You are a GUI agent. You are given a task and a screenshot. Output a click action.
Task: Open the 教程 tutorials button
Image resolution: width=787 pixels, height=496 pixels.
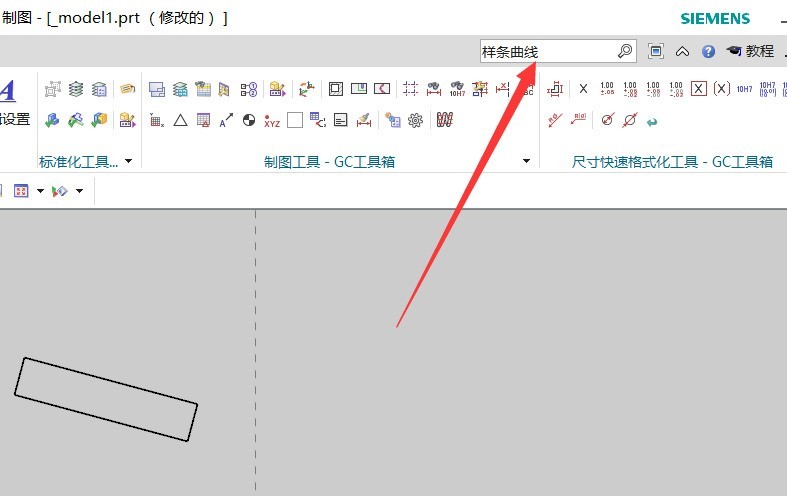tap(750, 51)
